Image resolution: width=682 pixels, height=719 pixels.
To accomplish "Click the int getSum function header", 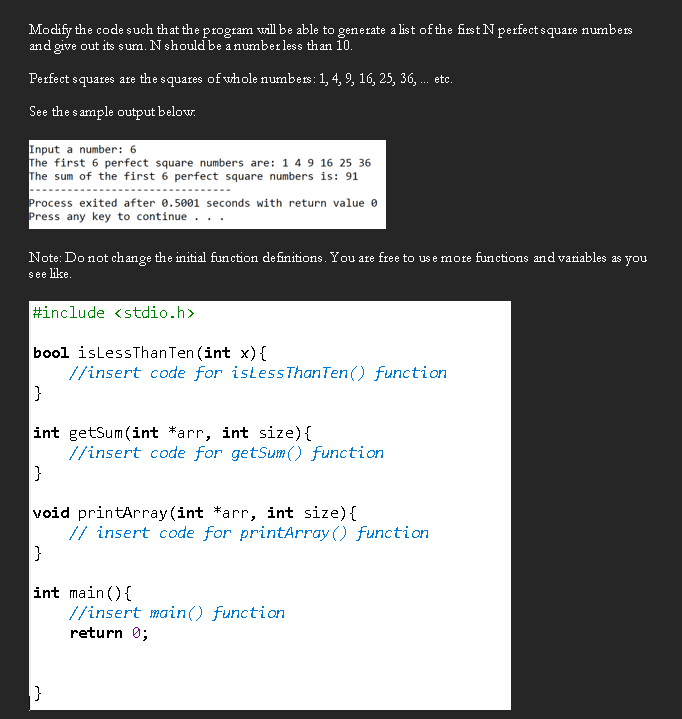I will pyautogui.click(x=172, y=433).
